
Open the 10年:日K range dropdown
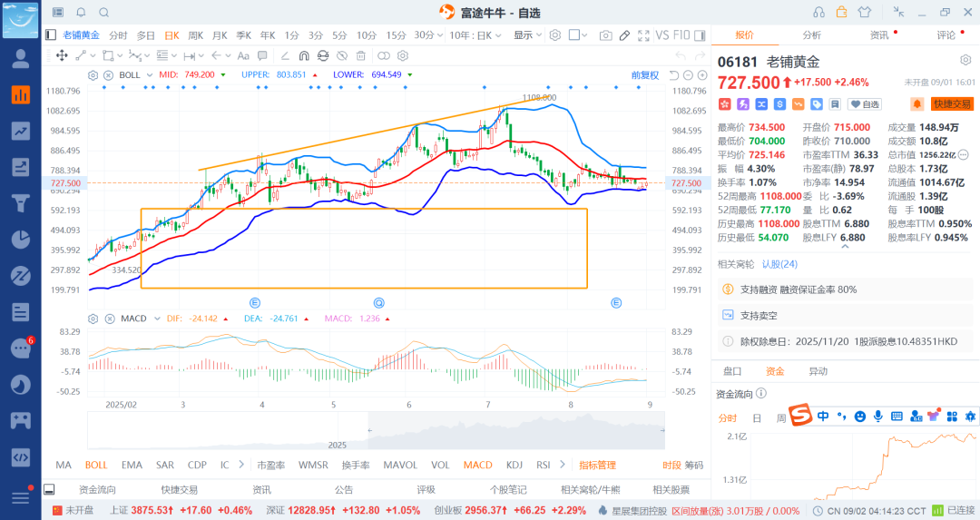point(475,35)
